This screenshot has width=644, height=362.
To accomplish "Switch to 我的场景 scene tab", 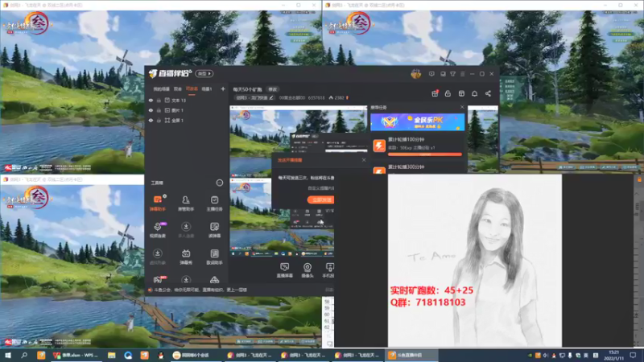I will [x=161, y=88].
